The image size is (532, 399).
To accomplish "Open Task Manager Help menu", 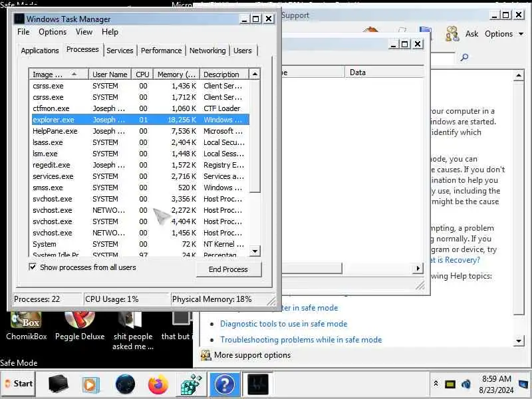I will 110,32.
